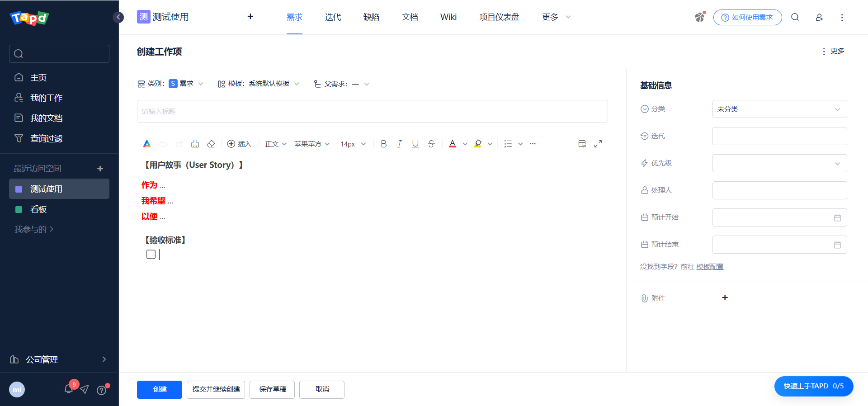This screenshot has width=868, height=406.
Task: Click the invite member icon
Action: click(819, 17)
